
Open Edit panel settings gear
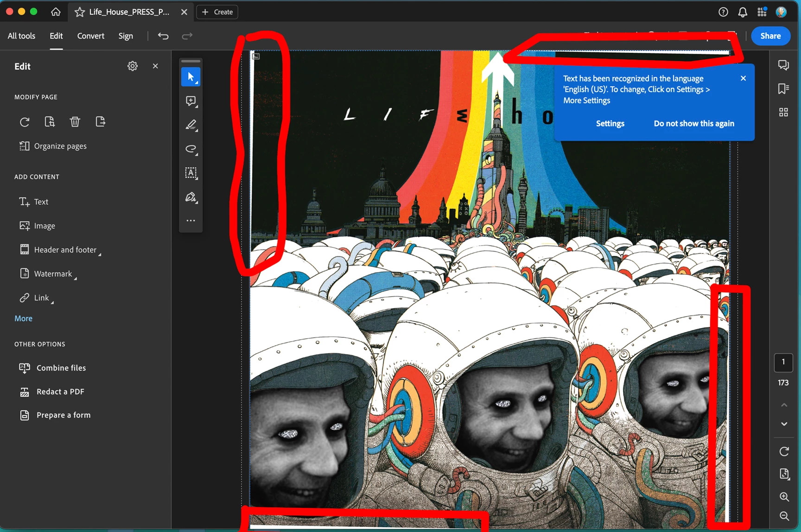pos(133,66)
